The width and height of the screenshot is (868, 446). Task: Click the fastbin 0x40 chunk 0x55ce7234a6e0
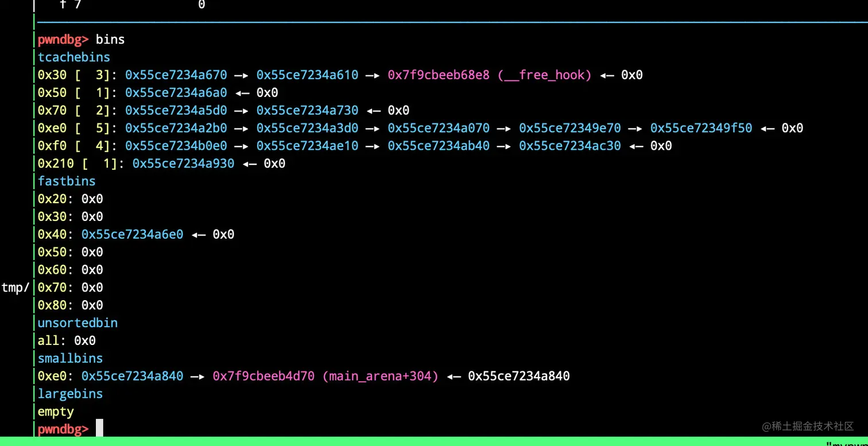coord(133,234)
